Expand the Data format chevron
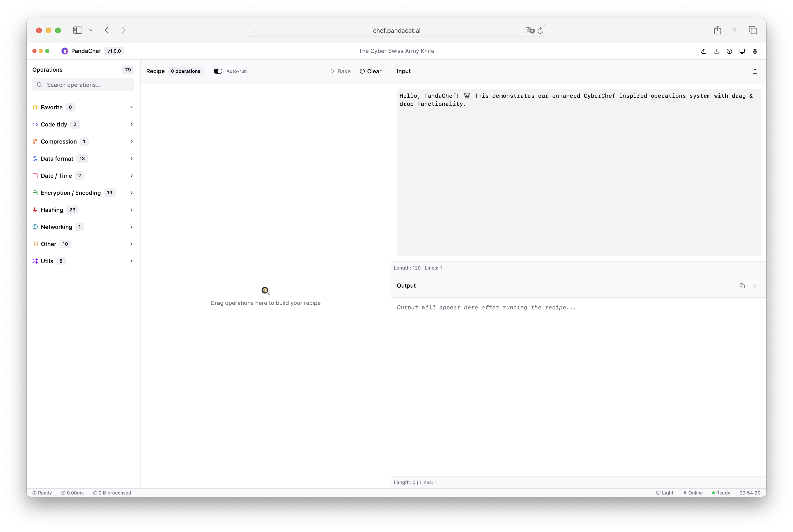 click(x=131, y=159)
